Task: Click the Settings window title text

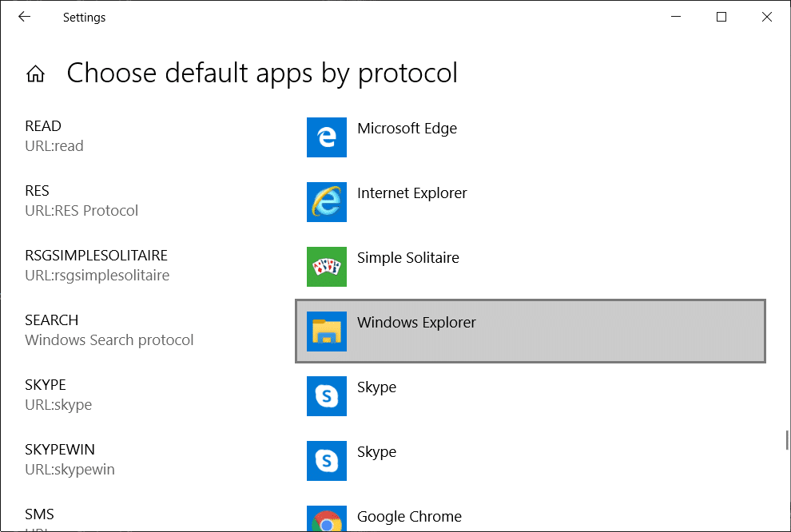Action: pyautogui.click(x=84, y=18)
